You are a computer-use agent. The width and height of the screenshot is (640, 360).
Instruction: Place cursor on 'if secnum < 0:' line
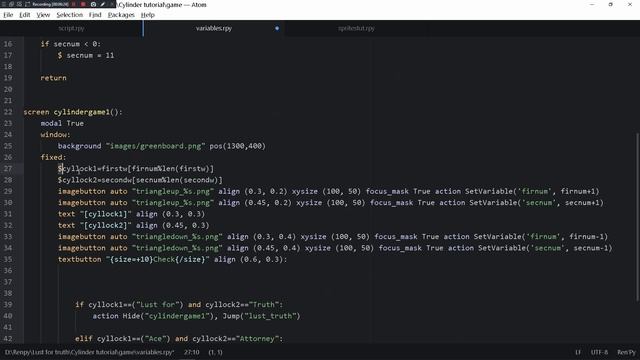coord(70,44)
